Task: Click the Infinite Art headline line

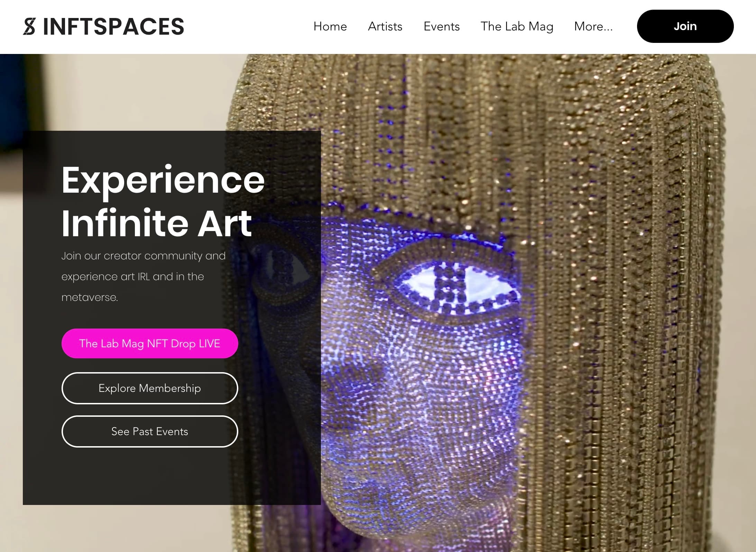Action: click(x=157, y=223)
